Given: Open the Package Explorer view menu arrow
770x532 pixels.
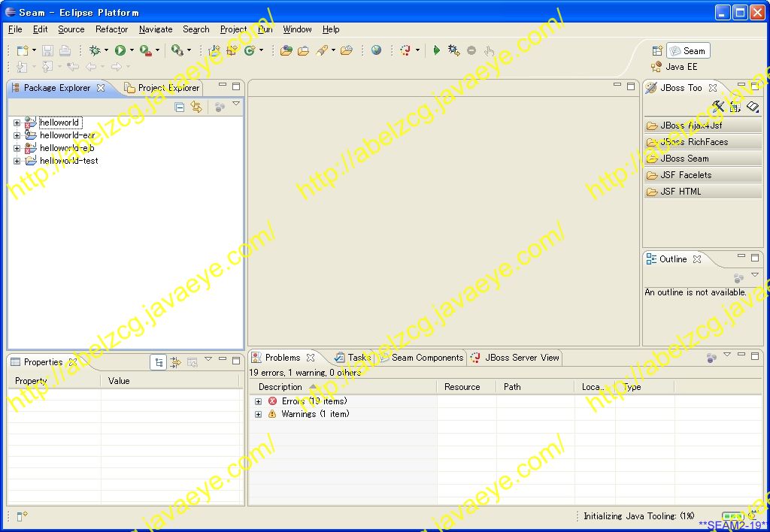Looking at the screenshot, I should pyautogui.click(x=236, y=104).
